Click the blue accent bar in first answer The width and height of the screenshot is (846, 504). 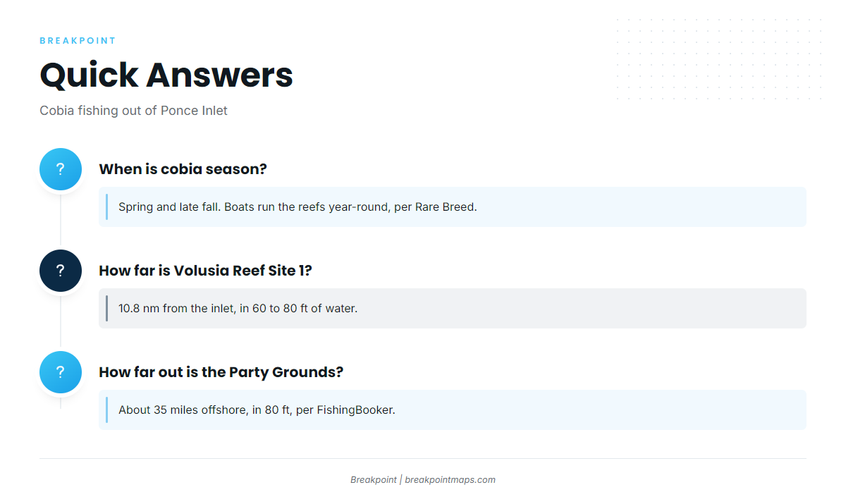(x=106, y=207)
